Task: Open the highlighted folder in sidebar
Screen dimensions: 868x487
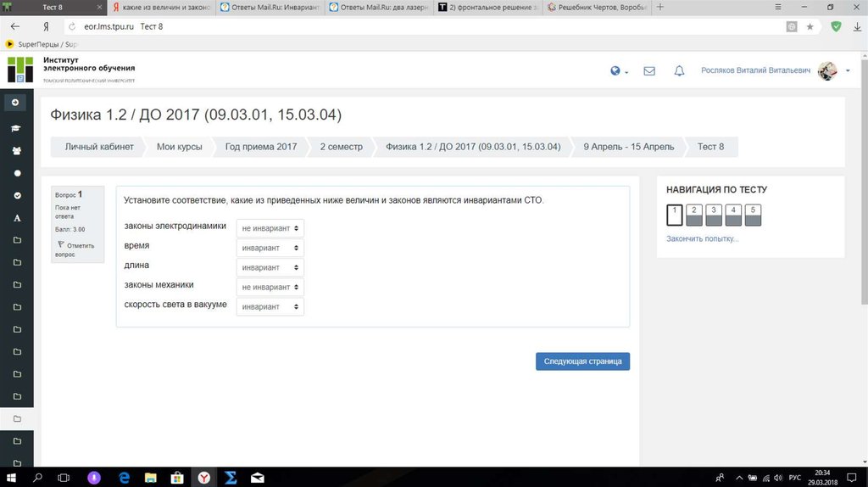Action: 17,419
